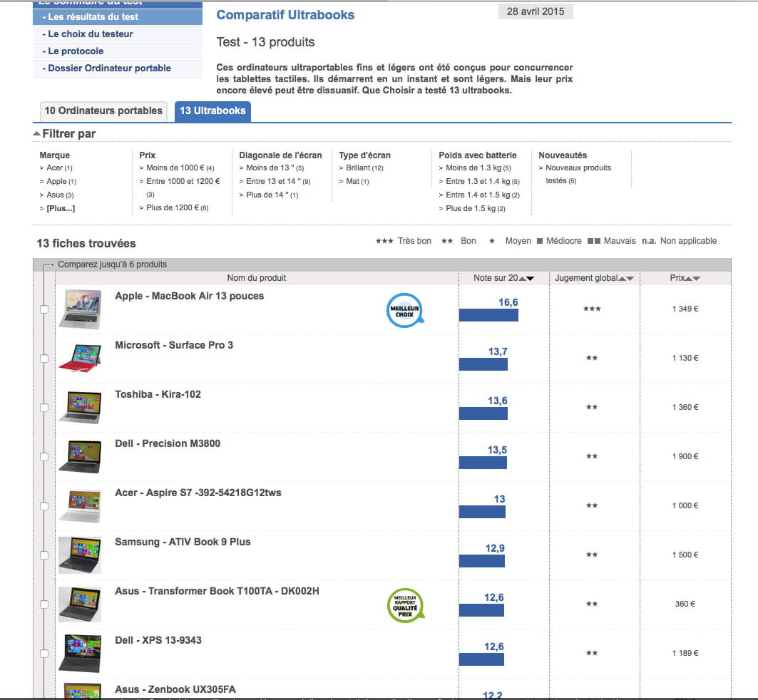The width and height of the screenshot is (758, 700).
Task: Filter by Brillant screen type
Action: pos(364,168)
